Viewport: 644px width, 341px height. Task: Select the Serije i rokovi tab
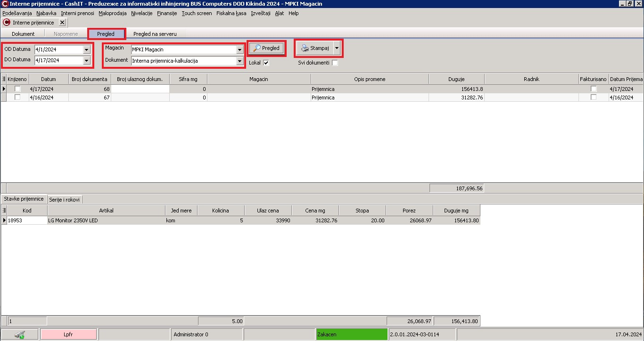pyautogui.click(x=65, y=199)
